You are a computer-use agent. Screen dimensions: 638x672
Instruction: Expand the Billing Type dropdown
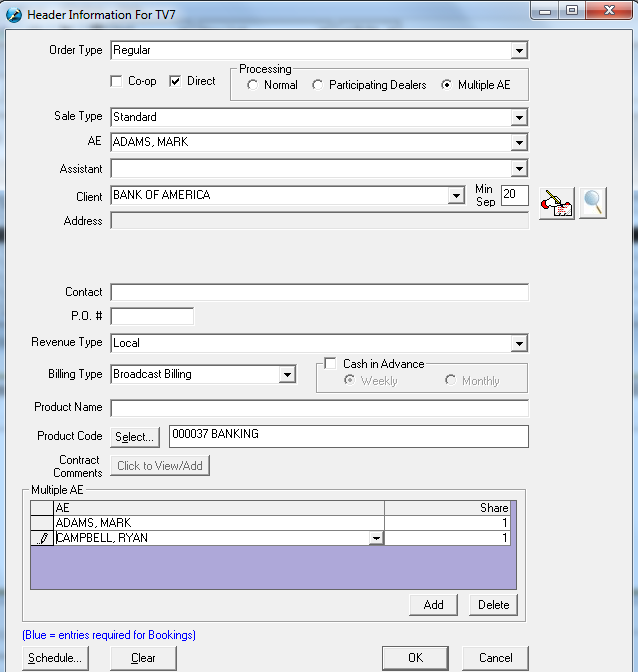pos(287,374)
